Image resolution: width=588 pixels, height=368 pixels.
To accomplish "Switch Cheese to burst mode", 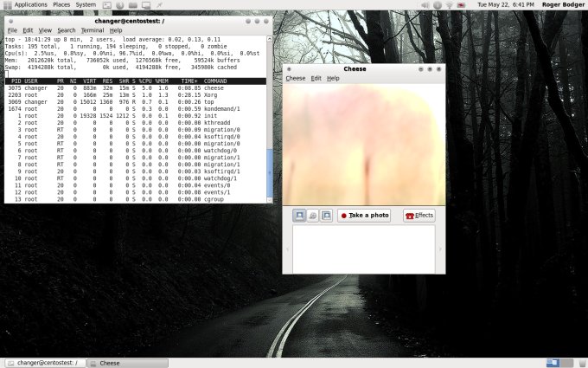I will click(x=326, y=215).
